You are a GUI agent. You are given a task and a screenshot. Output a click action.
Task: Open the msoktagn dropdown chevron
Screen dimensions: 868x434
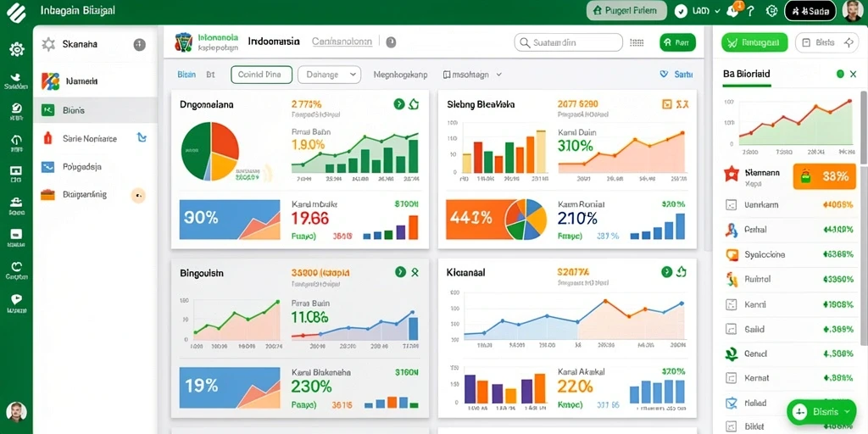click(498, 75)
